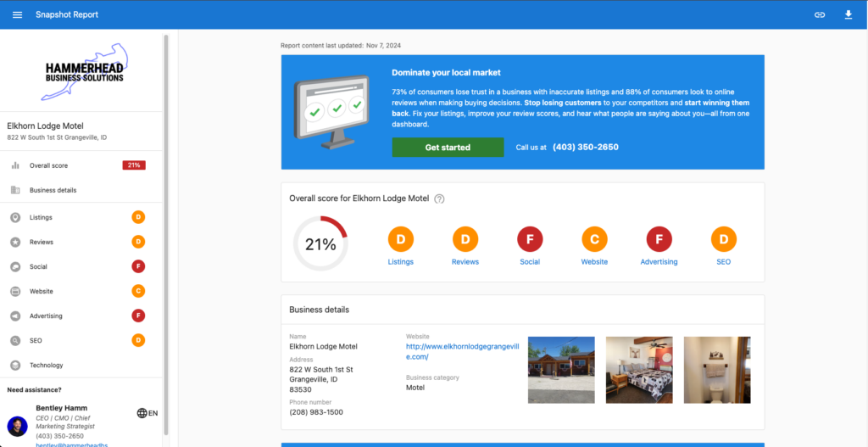Click the globe language icon
868x447 pixels.
tap(142, 413)
